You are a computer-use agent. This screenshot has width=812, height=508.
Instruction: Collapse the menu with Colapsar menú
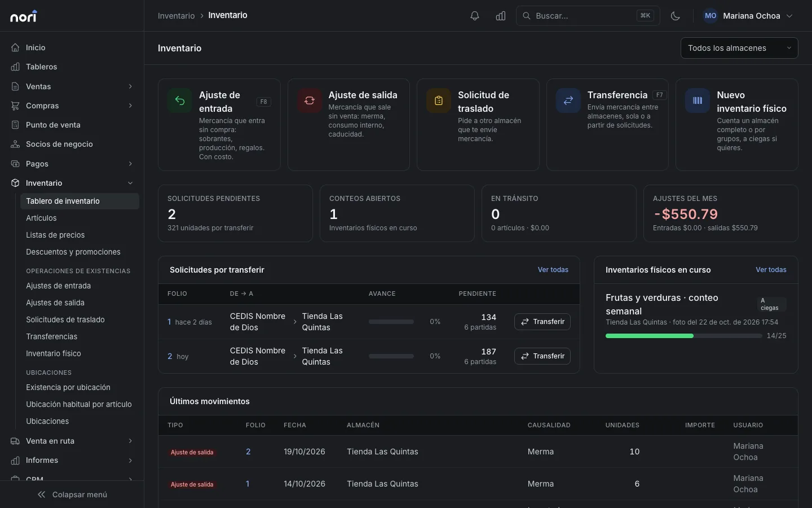click(x=72, y=494)
